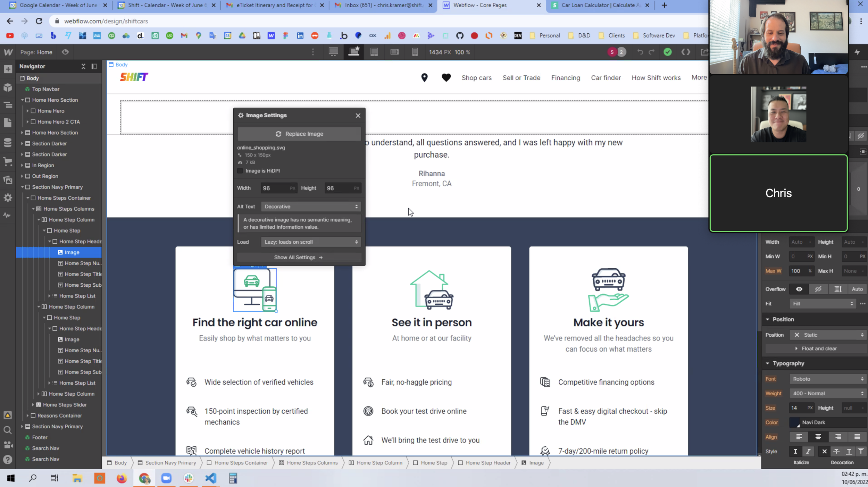The width and height of the screenshot is (868, 487).
Task: Click the Financing nav menu item
Action: [x=565, y=78]
